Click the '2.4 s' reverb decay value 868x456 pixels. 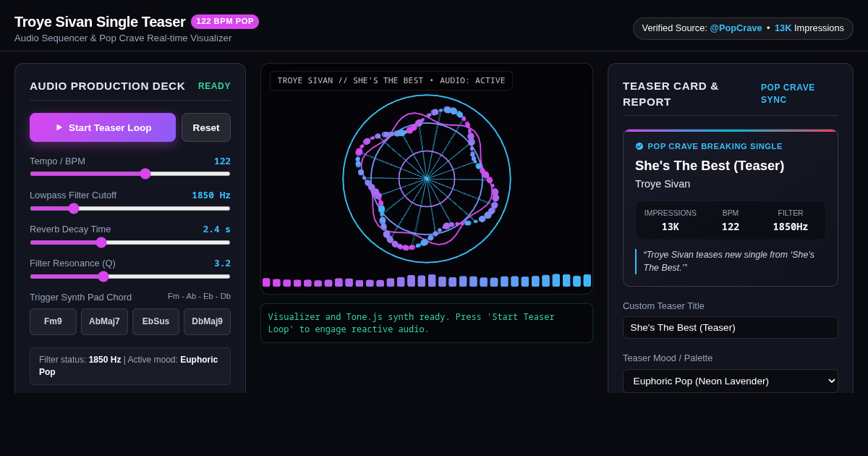click(217, 229)
